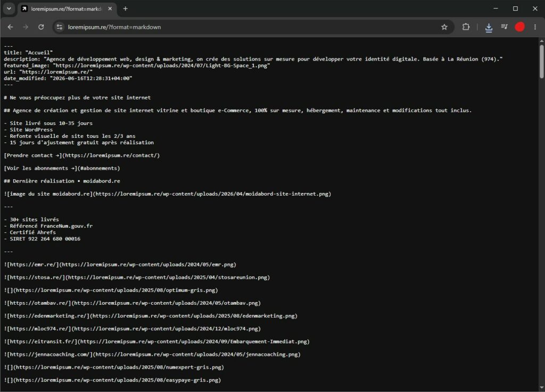Click the "Prendre contact" markdown link text
545x392 pixels.
[x=81, y=155]
